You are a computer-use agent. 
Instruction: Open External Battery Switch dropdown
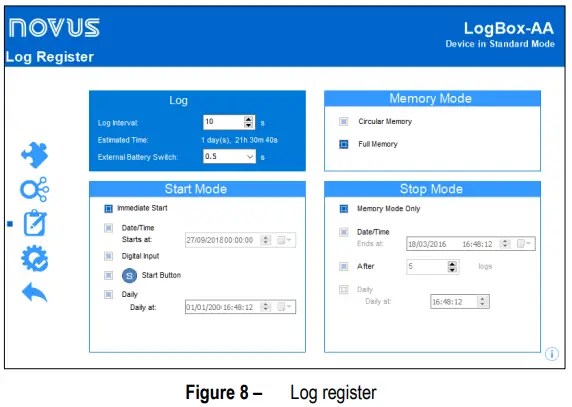coord(250,157)
